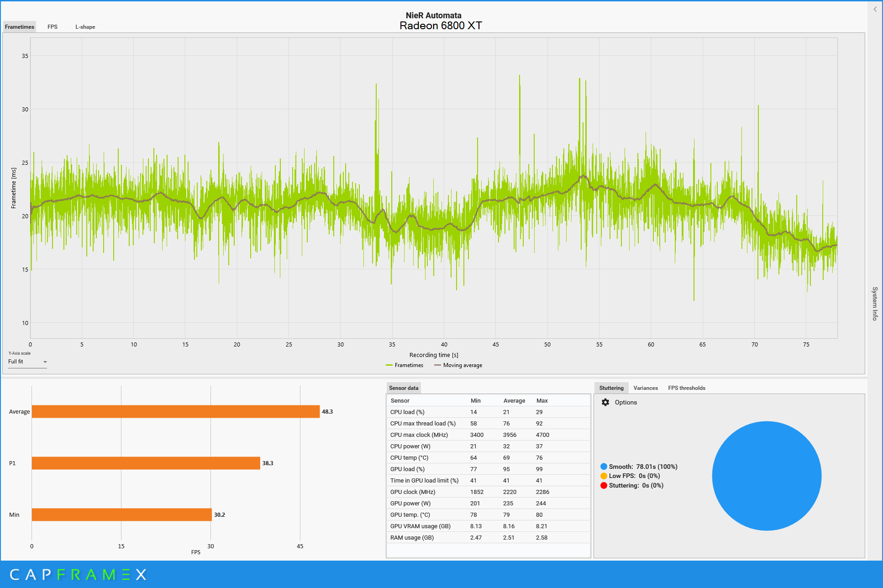The width and height of the screenshot is (883, 588).
Task: Click the Options gear icon
Action: pos(605,402)
